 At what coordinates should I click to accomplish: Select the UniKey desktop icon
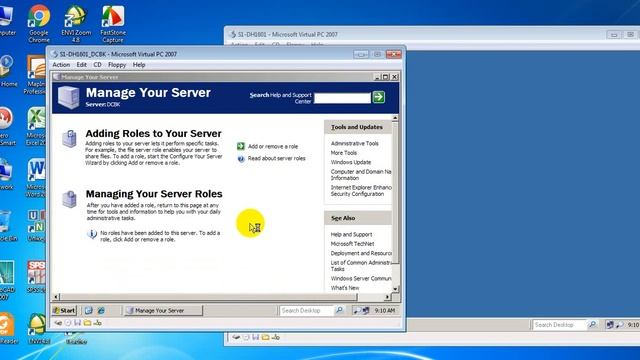36,226
